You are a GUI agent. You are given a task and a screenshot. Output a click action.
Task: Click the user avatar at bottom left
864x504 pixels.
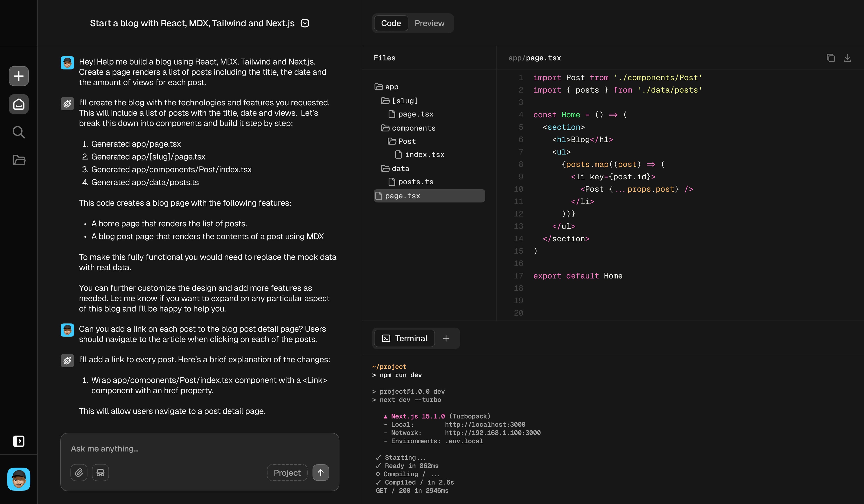18,479
